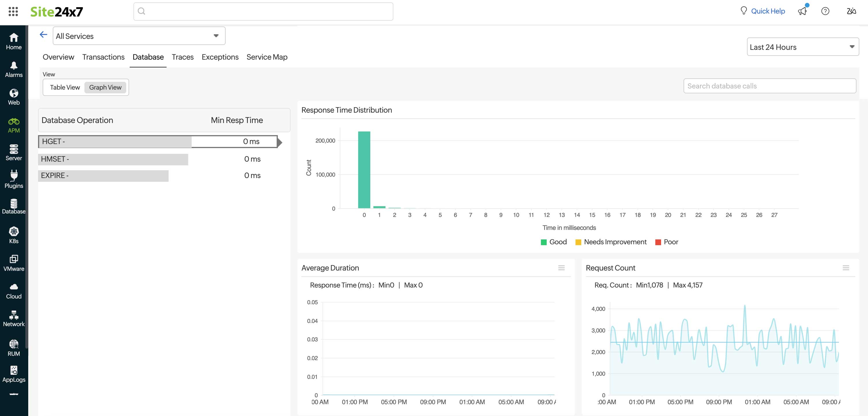Viewport: 868px width, 416px height.
Task: Switch to the Exceptions tab
Action: (220, 57)
